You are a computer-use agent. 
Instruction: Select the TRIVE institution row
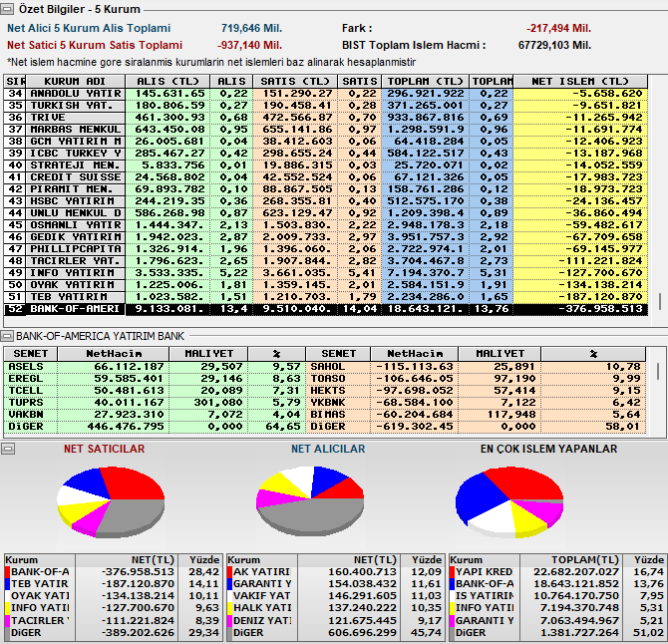click(326, 118)
